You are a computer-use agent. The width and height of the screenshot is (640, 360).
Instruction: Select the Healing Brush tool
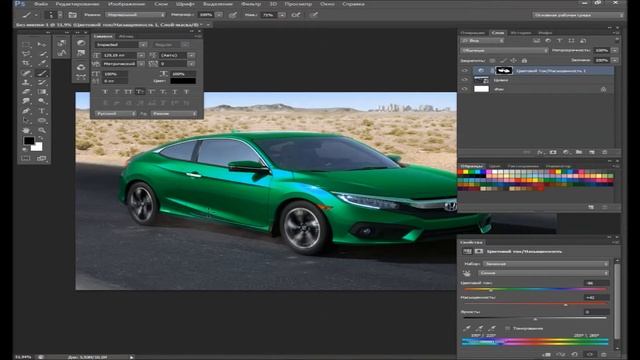(26, 73)
